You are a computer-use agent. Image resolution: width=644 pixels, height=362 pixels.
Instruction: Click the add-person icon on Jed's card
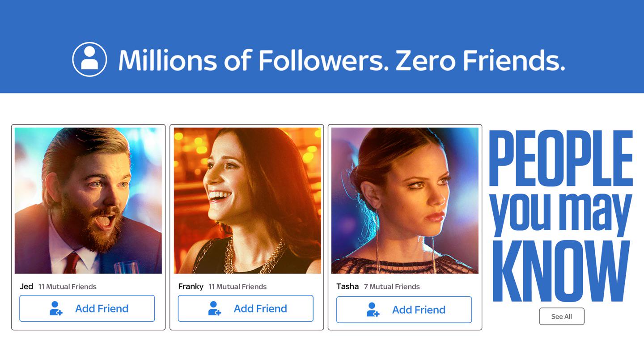56,308
